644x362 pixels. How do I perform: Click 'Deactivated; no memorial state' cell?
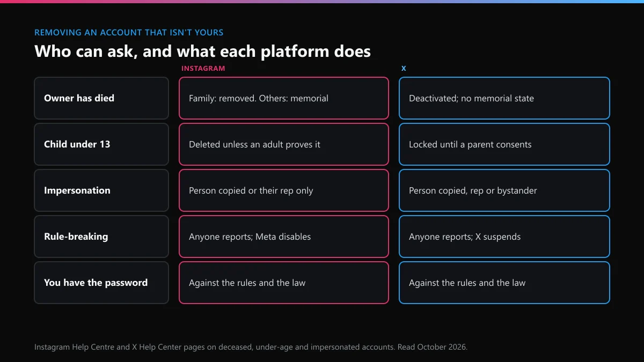pyautogui.click(x=504, y=98)
